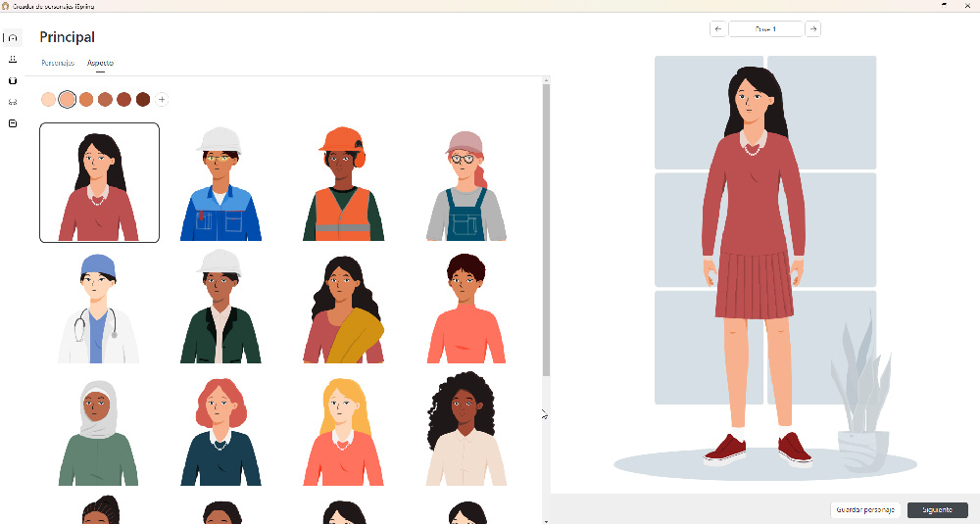The width and height of the screenshot is (980, 524).
Task: Click the scrollbar up arrow of character list
Action: pyautogui.click(x=546, y=80)
